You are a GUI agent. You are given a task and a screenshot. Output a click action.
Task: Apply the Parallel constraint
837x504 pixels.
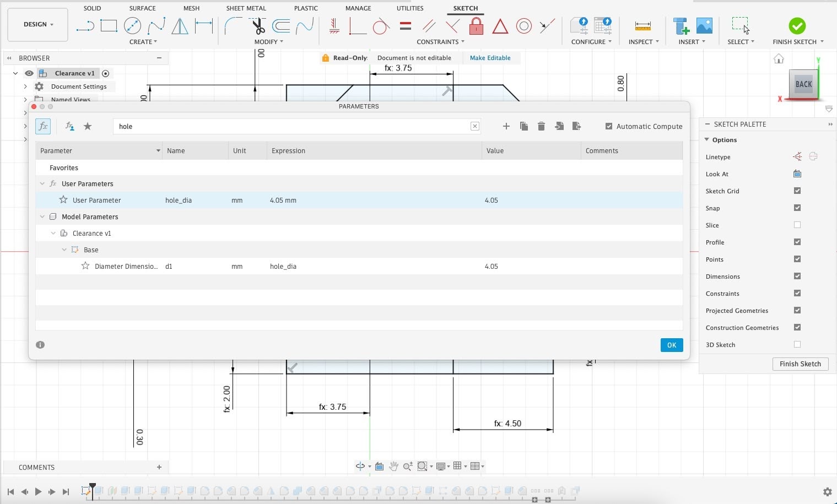pyautogui.click(x=429, y=26)
